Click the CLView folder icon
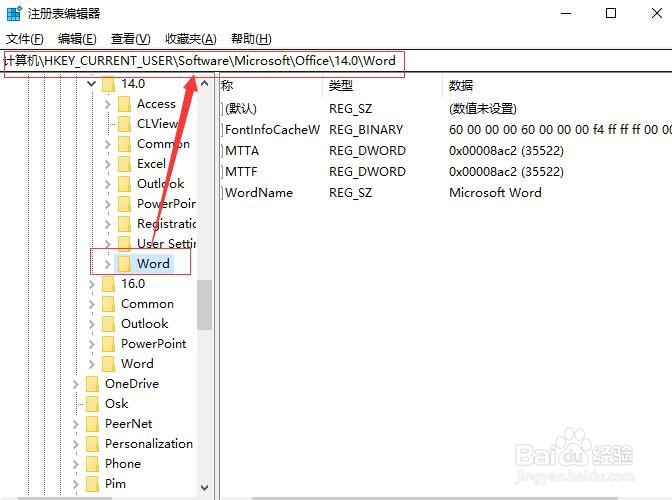 point(124,124)
